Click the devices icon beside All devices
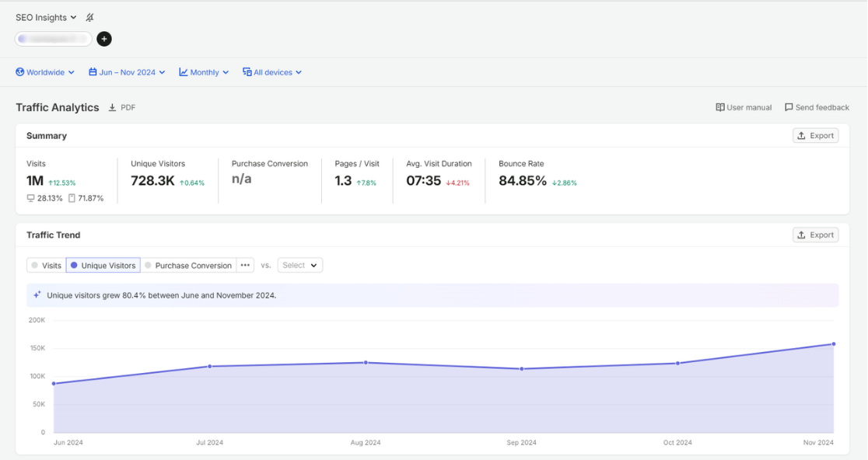This screenshot has width=868, height=460. tap(247, 71)
